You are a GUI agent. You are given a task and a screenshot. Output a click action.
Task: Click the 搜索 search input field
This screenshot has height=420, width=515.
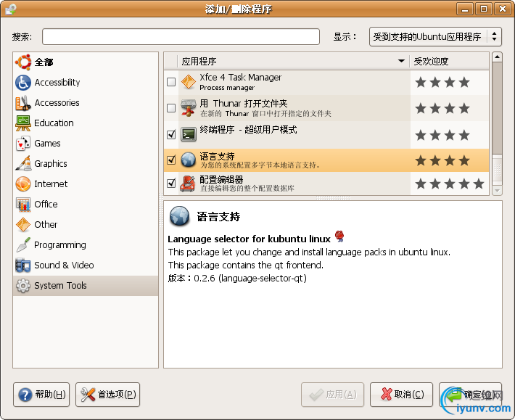click(181, 37)
